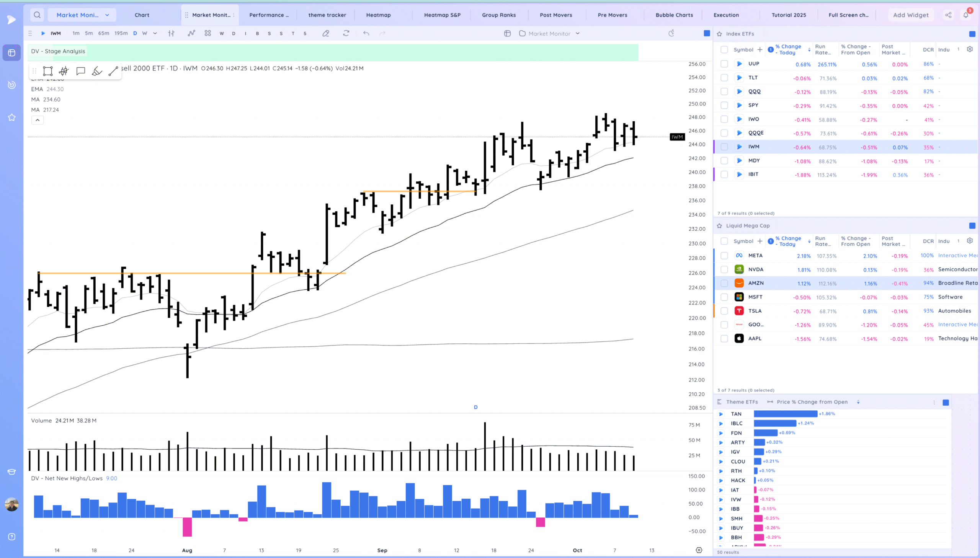
Task: Toggle the Index ETFs select-all checkbox
Action: tap(724, 49)
